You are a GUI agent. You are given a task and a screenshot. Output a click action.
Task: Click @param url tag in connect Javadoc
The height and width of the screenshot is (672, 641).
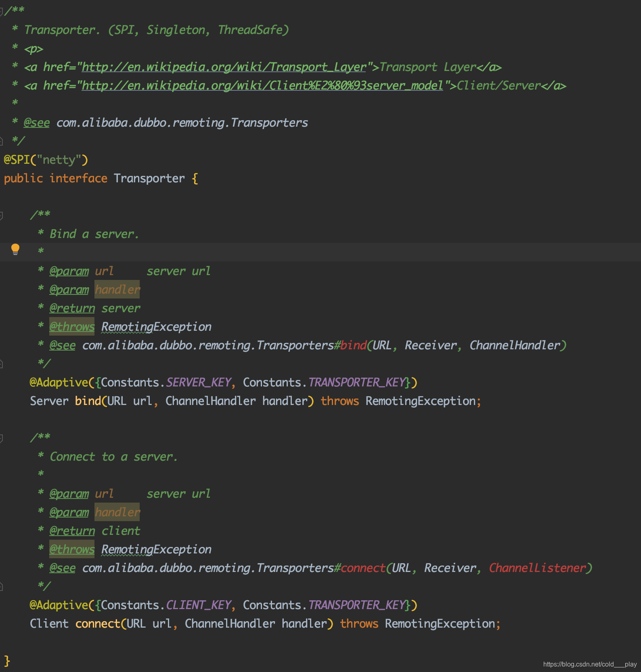(69, 494)
